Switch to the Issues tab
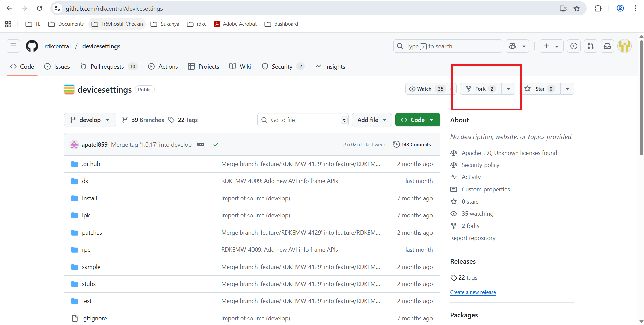644x325 pixels. (57, 67)
